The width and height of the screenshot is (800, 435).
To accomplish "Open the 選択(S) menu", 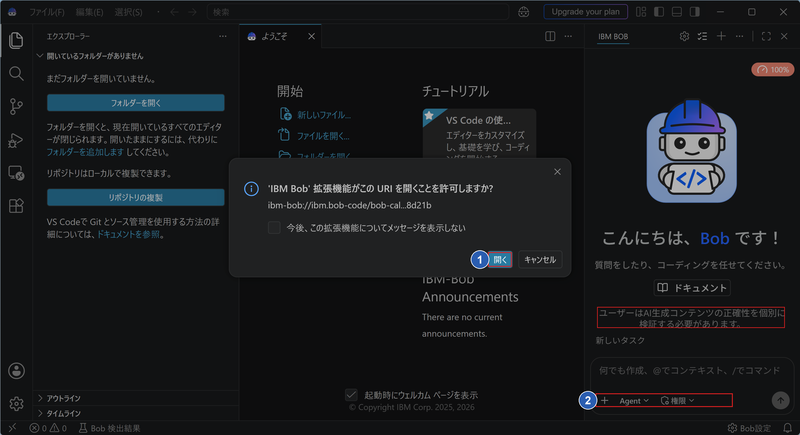I will pos(129,12).
